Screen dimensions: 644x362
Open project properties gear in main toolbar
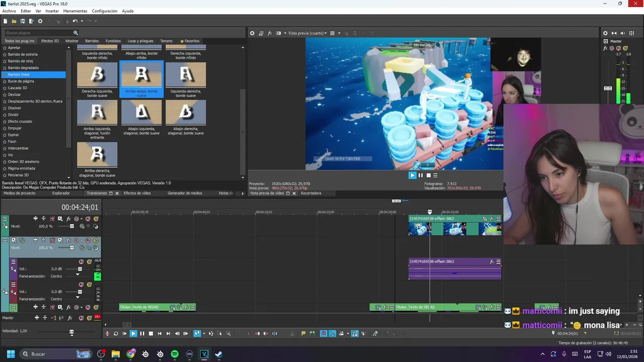click(40, 21)
